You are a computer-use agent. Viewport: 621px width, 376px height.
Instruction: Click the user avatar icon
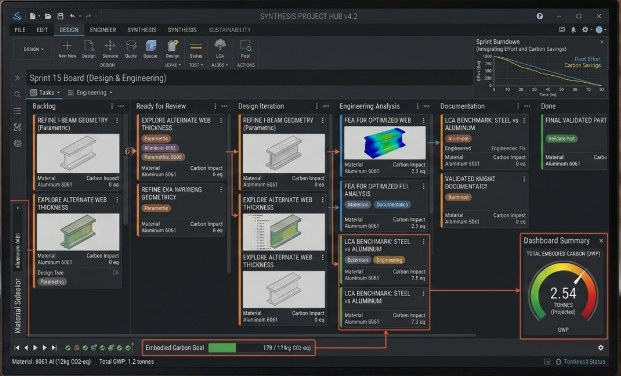599,30
